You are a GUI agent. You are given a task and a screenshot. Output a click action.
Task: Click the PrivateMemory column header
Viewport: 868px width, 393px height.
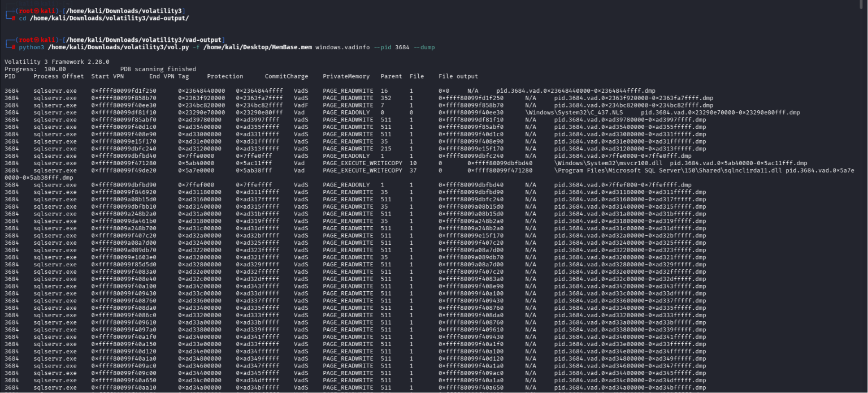pyautogui.click(x=346, y=76)
